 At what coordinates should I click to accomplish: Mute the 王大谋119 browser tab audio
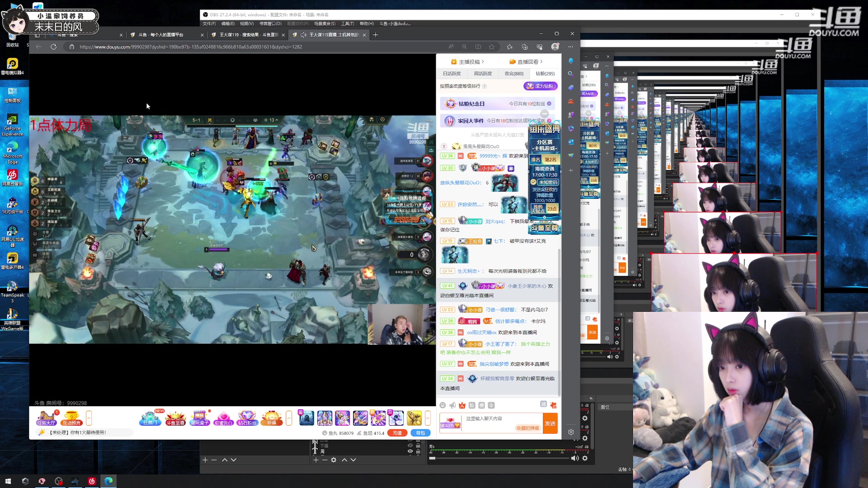pos(303,35)
